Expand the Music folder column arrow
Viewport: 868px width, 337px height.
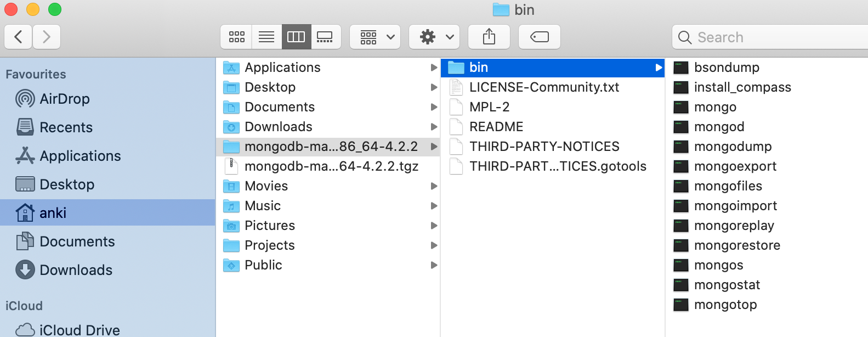[x=434, y=206]
